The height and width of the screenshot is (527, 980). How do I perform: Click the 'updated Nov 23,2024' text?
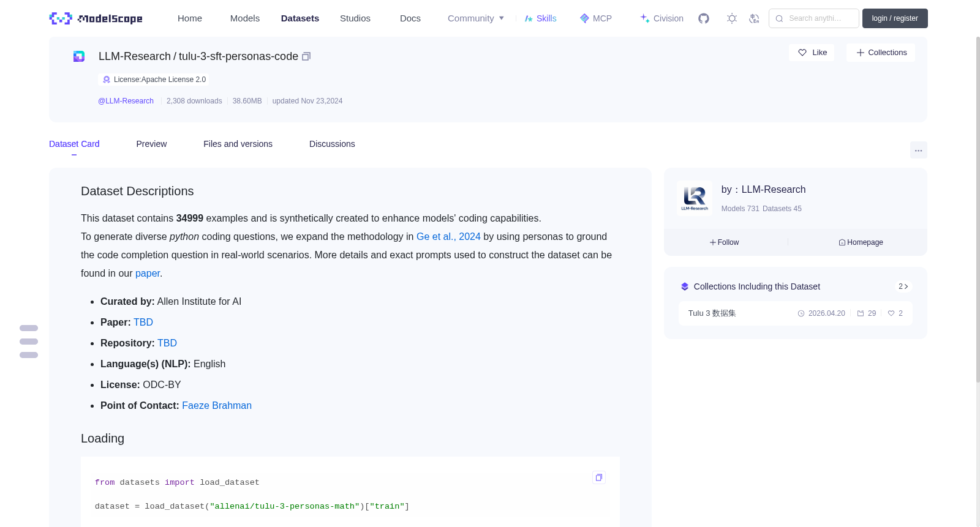tap(307, 101)
